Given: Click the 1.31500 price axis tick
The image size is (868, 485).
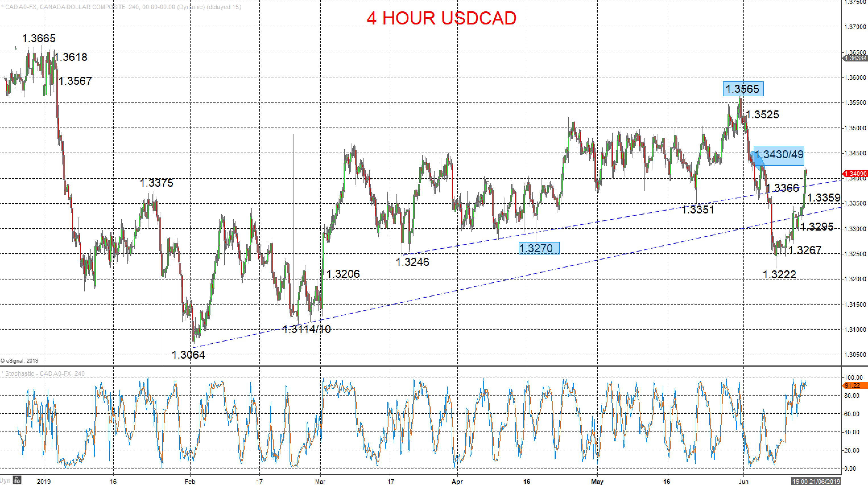Looking at the screenshot, I should [x=855, y=305].
